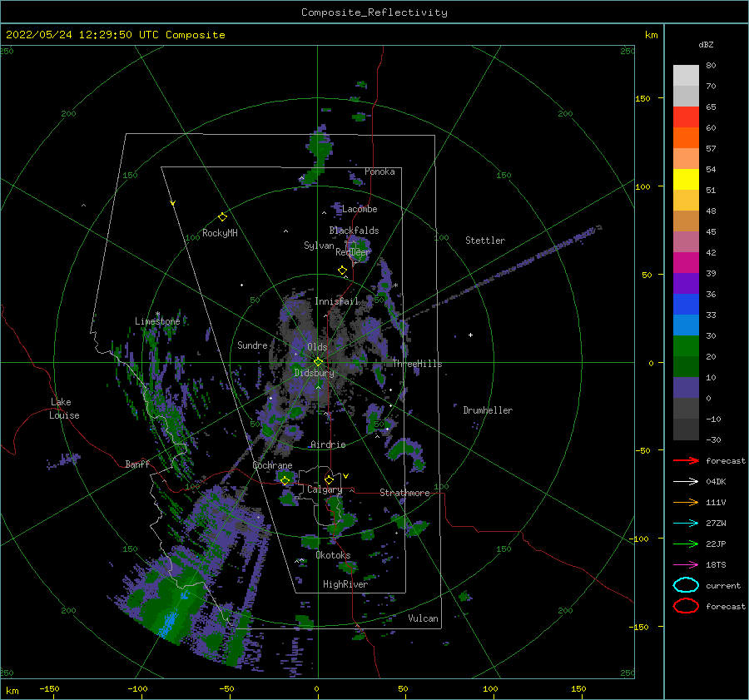
Task: Click the Limestone label
Action: coord(157,321)
